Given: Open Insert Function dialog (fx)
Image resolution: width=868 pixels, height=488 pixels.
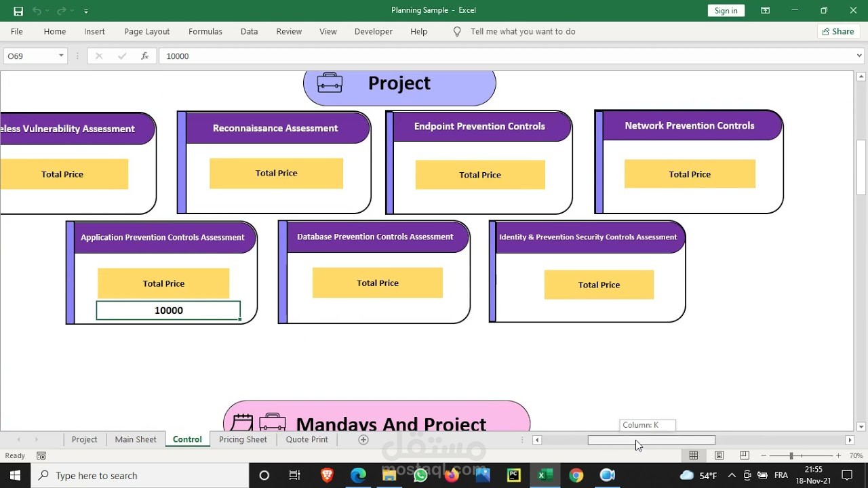Looking at the screenshot, I should pyautogui.click(x=144, y=56).
